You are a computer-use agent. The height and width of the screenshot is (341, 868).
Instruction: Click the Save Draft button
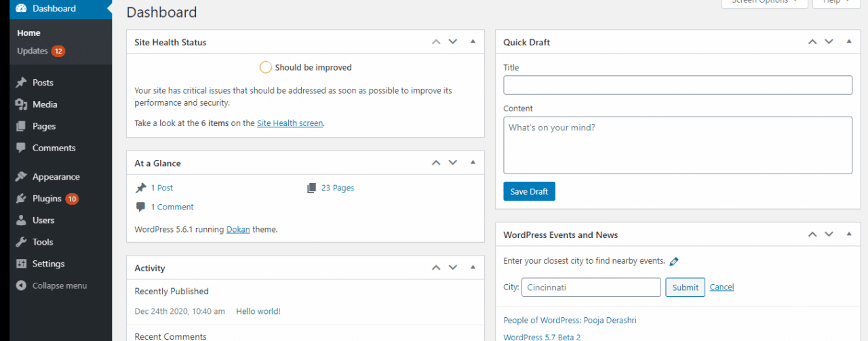pos(529,191)
